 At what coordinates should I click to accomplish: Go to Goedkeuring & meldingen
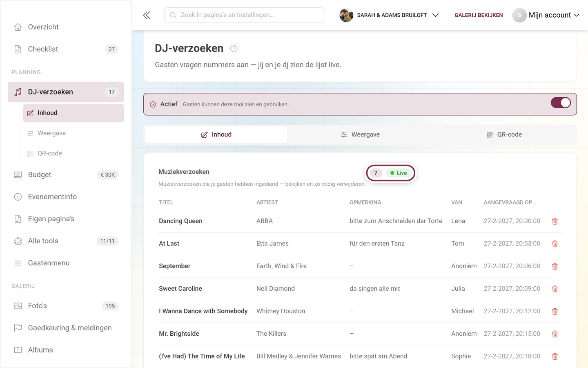[x=66, y=328]
